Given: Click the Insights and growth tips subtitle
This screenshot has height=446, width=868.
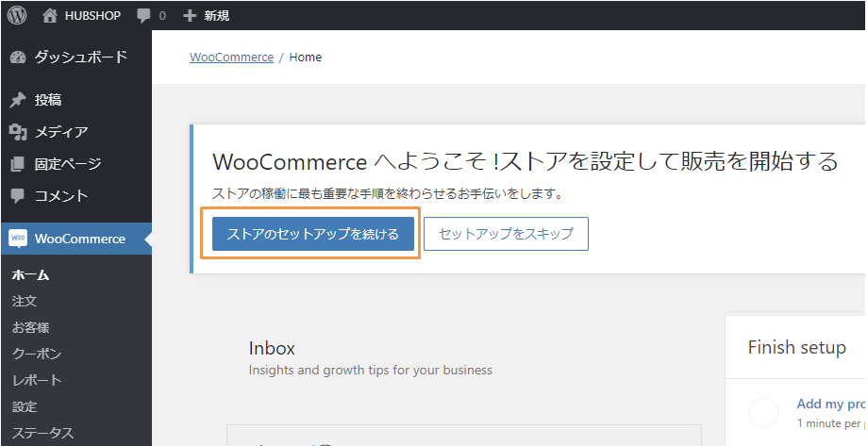Looking at the screenshot, I should pyautogui.click(x=371, y=371).
